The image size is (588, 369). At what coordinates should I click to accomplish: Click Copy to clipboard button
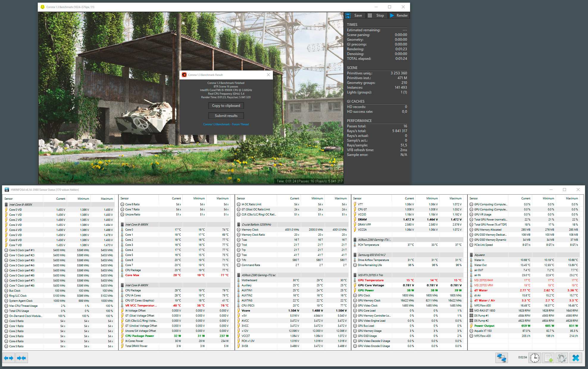[226, 106]
